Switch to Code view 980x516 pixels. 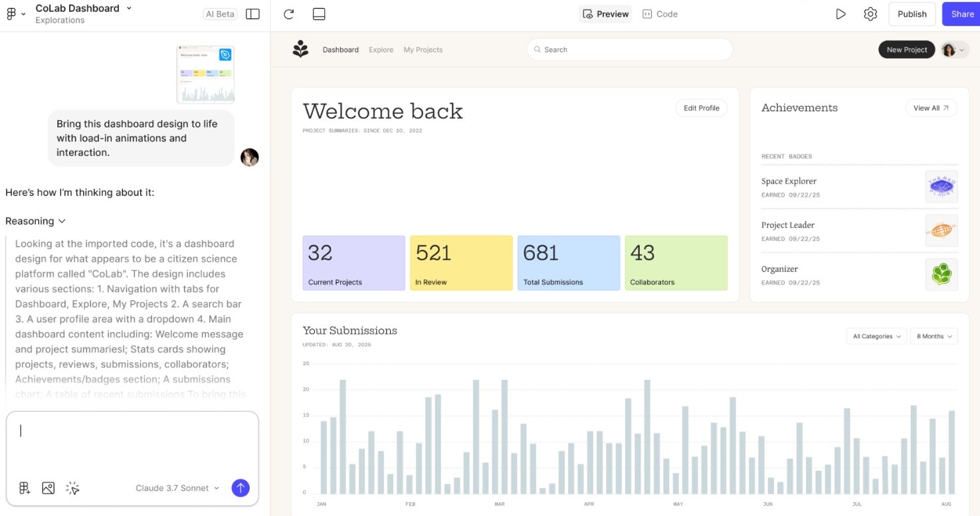[x=660, y=14]
